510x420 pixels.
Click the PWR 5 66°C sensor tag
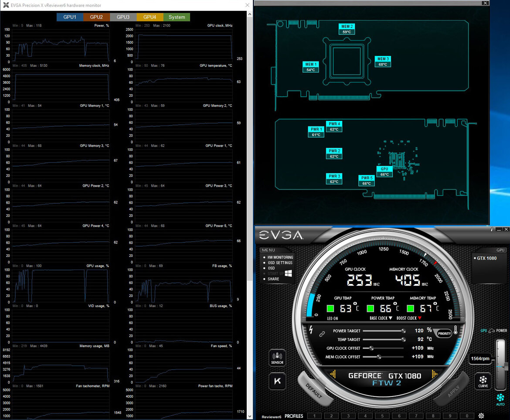coord(367,181)
